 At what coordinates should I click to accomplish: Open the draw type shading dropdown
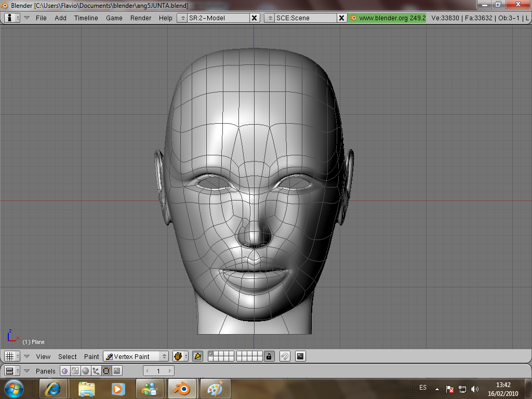click(x=180, y=356)
